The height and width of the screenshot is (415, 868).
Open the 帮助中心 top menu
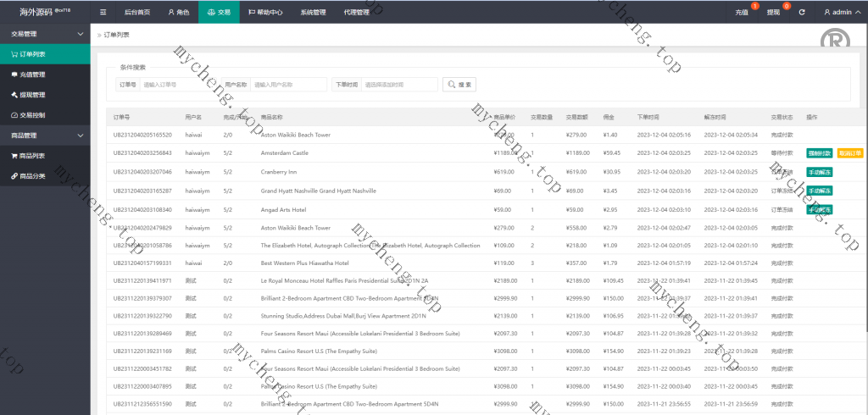click(265, 13)
